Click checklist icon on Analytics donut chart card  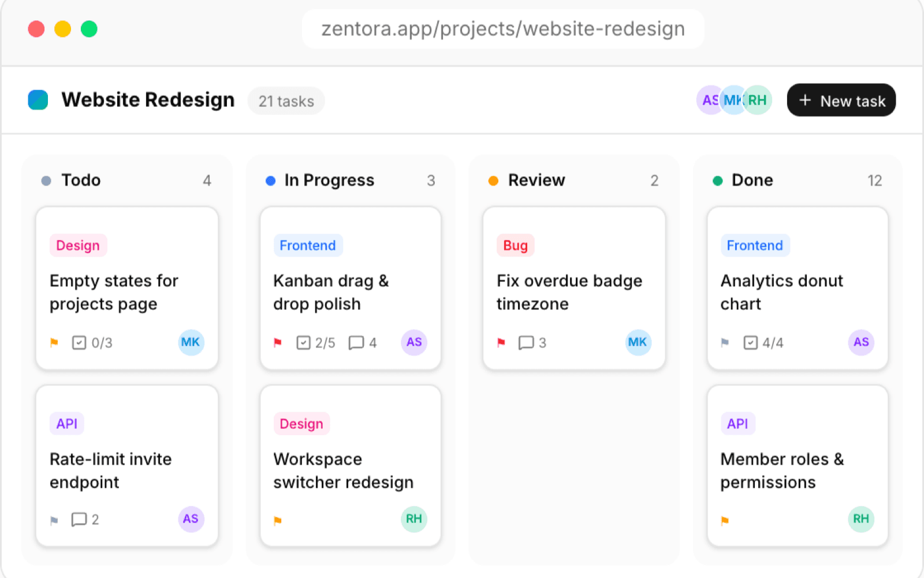click(x=750, y=343)
